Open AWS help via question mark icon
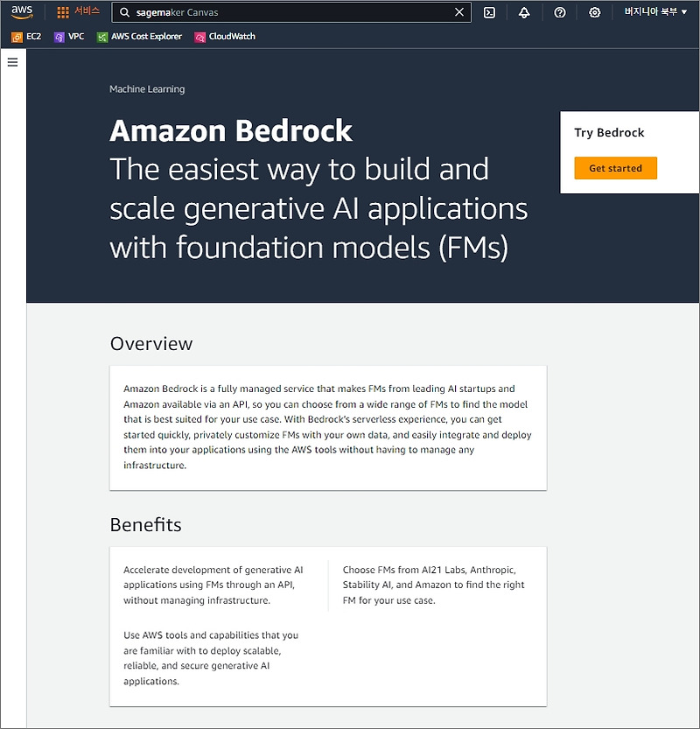 tap(560, 12)
